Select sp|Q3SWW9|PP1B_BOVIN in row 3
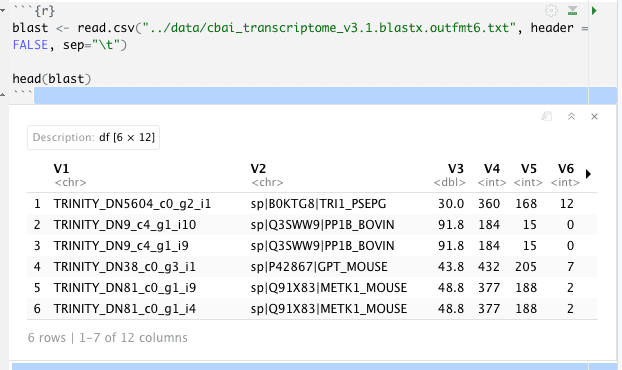The height and width of the screenshot is (370, 622). click(x=323, y=246)
